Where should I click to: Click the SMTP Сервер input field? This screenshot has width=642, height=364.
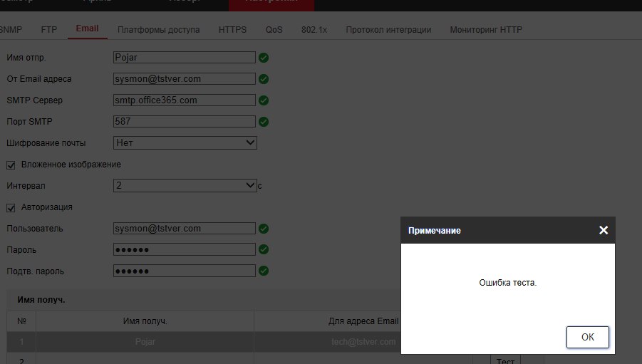point(185,100)
